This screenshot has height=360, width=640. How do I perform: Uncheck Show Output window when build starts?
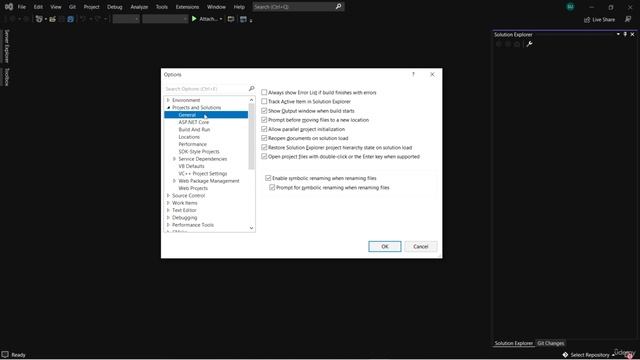click(x=264, y=111)
